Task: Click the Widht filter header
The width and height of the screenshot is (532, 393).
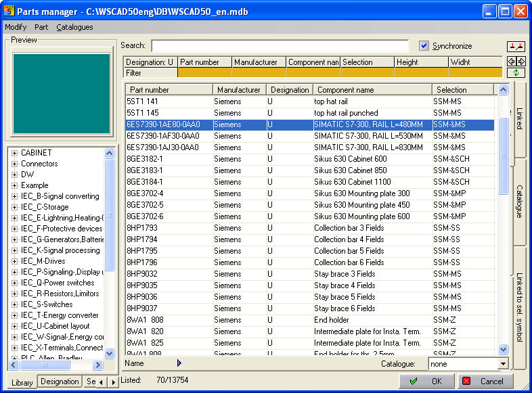Action: (x=475, y=62)
